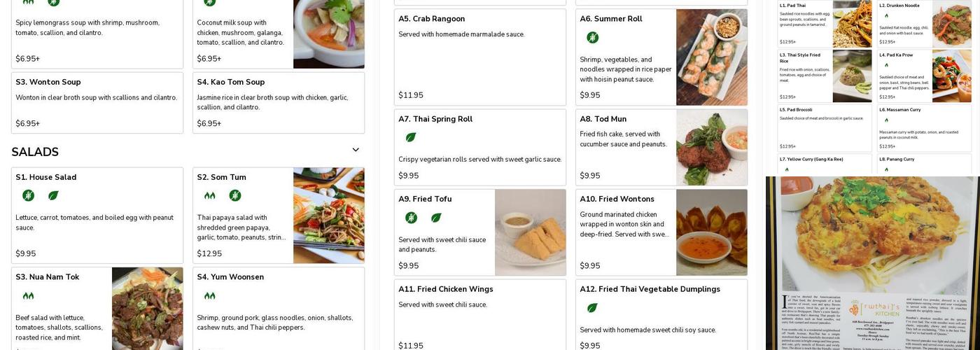
Task: Select the S3. Wonton Soup item
Action: 97,102
